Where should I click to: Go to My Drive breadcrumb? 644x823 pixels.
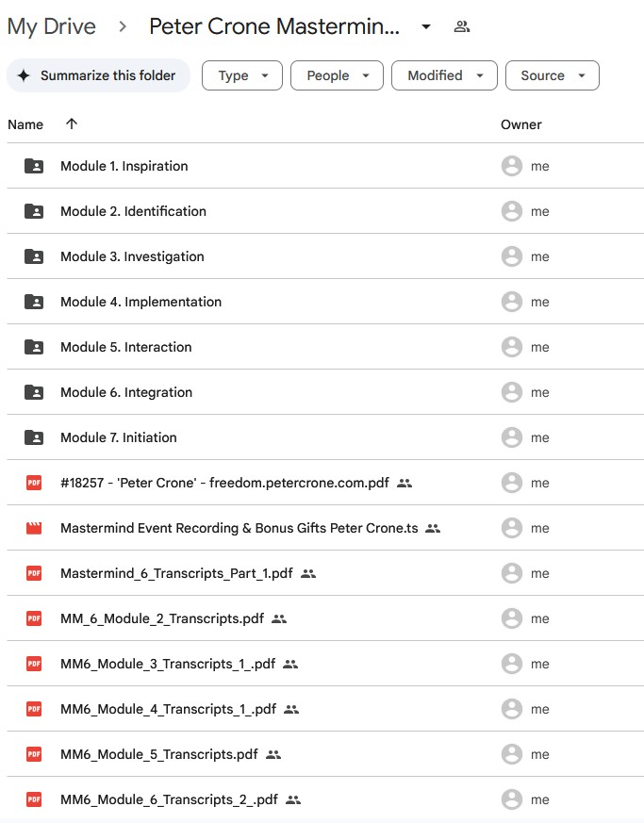click(x=51, y=26)
